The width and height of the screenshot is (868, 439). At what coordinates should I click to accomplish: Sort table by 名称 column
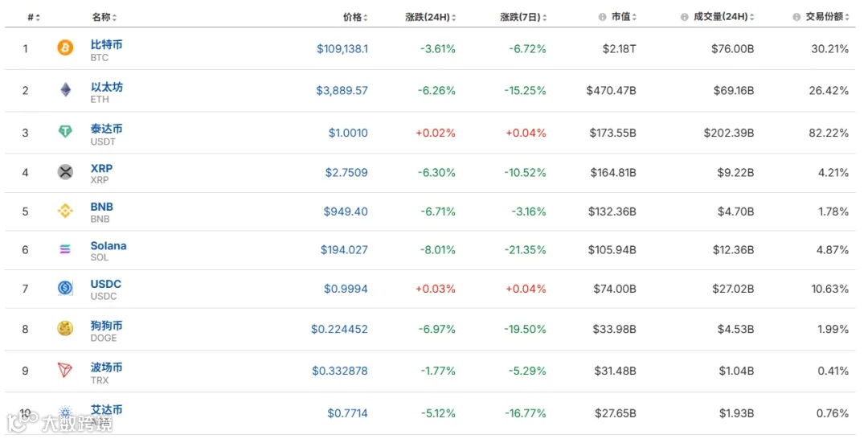[x=104, y=18]
